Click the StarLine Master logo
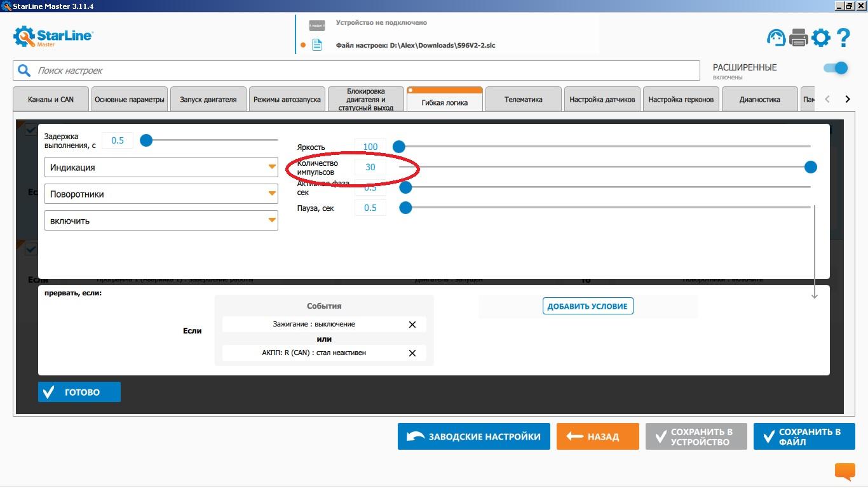 click(x=53, y=36)
